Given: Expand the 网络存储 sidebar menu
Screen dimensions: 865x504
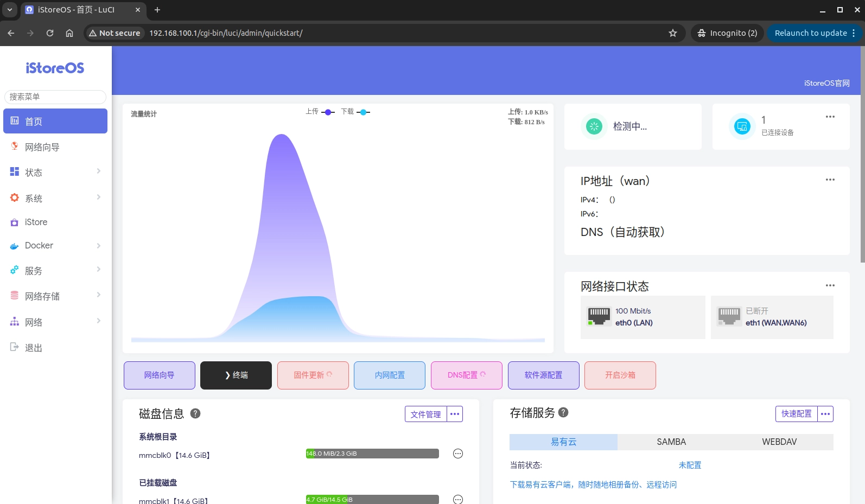Looking at the screenshot, I should tap(55, 296).
